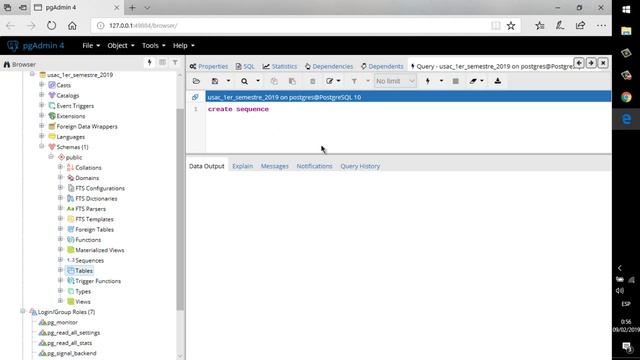Save query file icon
640x360 pixels.
pos(215,81)
